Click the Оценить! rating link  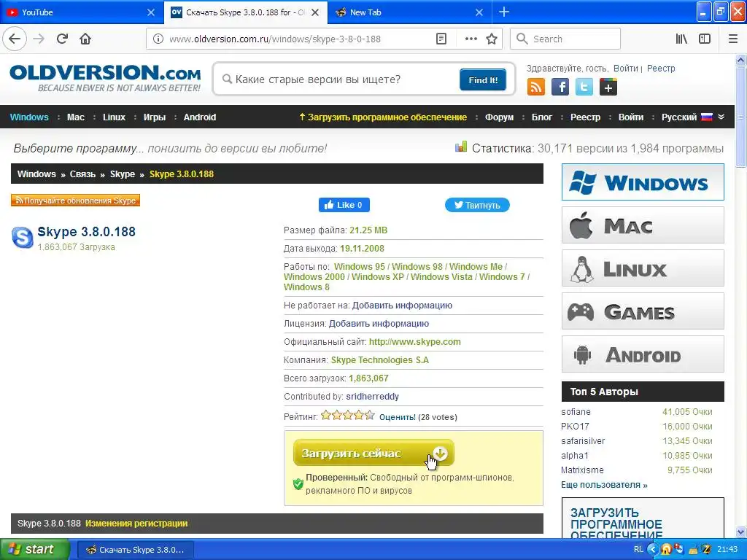(398, 417)
